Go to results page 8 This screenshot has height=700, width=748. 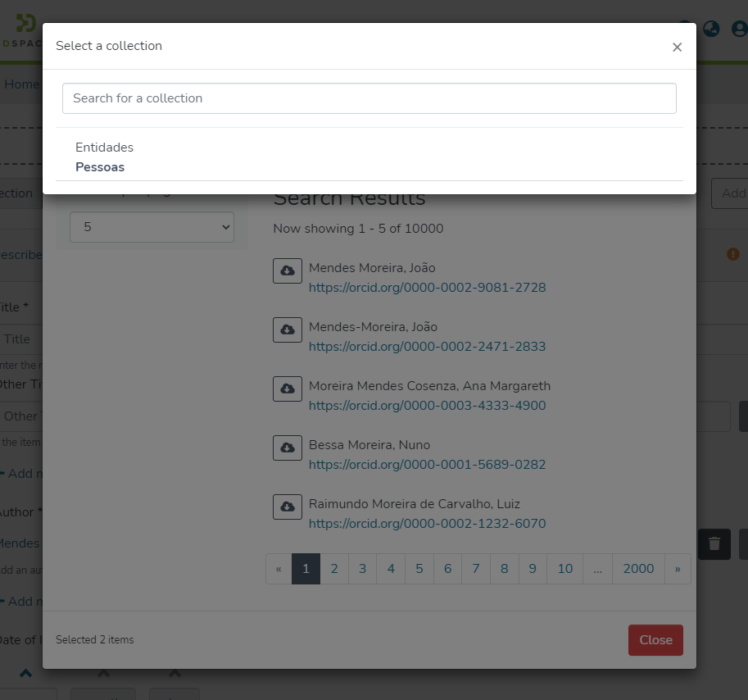(x=504, y=569)
